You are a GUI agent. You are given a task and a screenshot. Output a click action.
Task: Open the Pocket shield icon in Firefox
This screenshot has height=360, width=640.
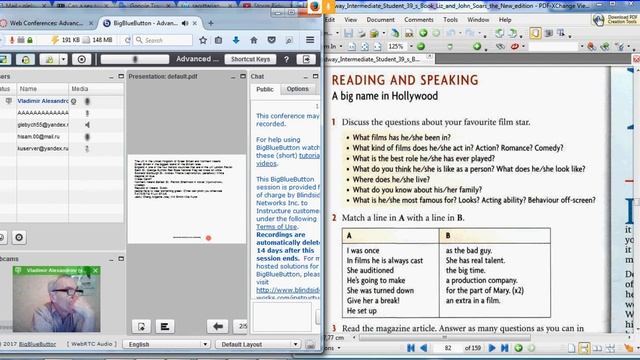click(271, 40)
